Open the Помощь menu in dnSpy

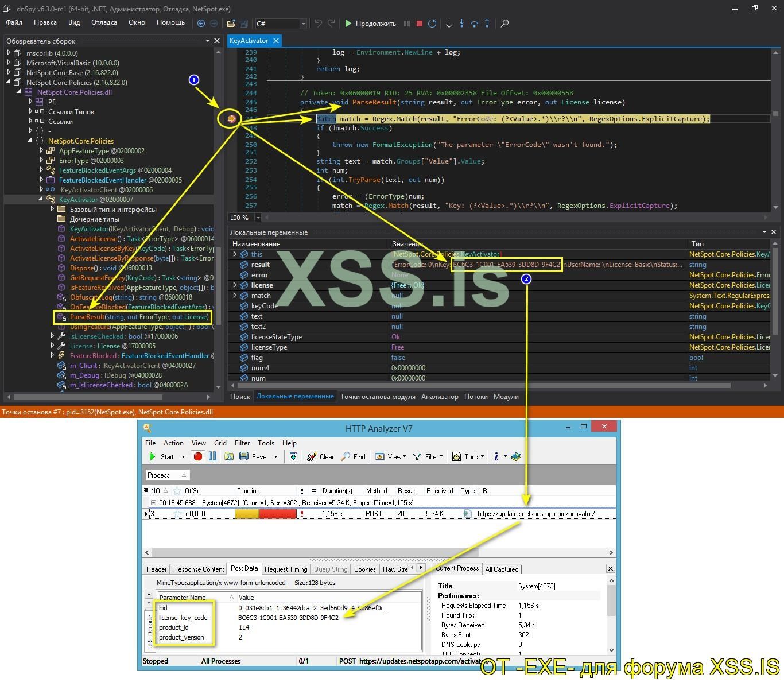[x=170, y=22]
